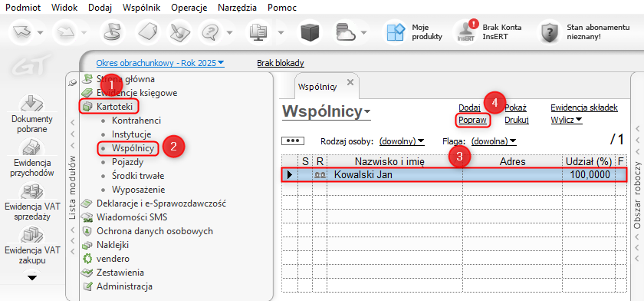Select the Kowalski Jan row

pyautogui.click(x=454, y=175)
